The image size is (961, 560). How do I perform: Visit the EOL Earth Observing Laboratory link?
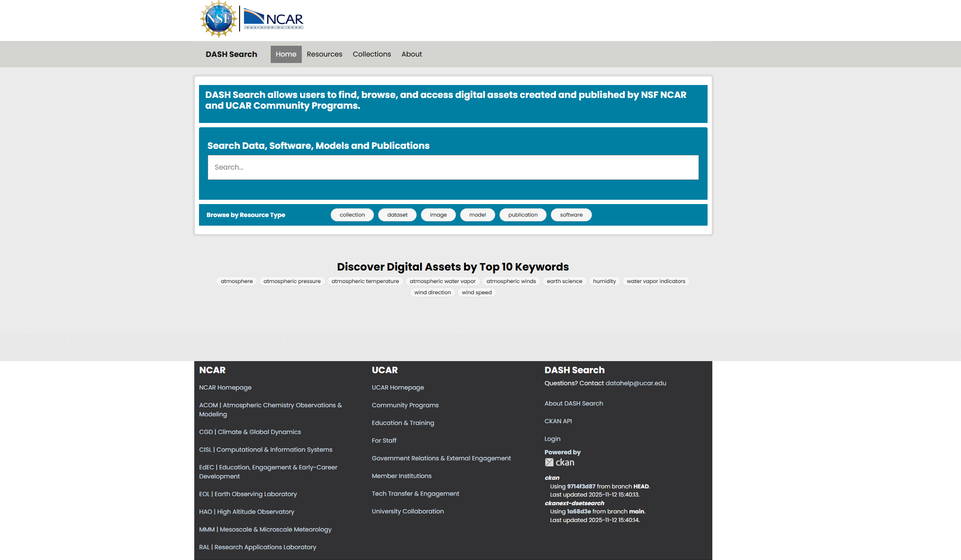click(248, 494)
